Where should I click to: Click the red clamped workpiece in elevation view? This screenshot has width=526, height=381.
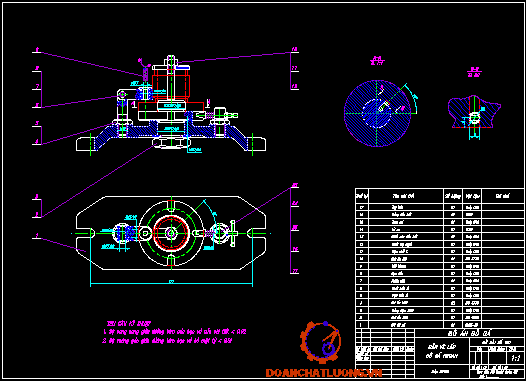point(171,85)
